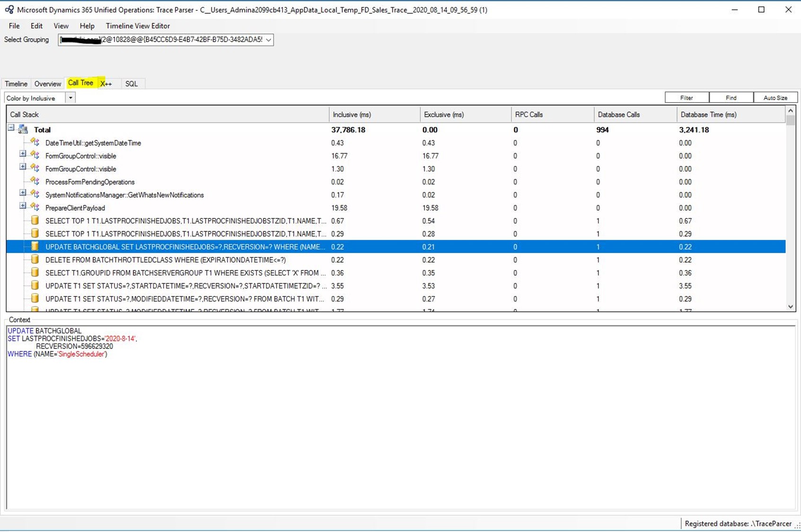Click the Select Grouping label
Viewport: 801px width, 532px height.
pyautogui.click(x=26, y=40)
